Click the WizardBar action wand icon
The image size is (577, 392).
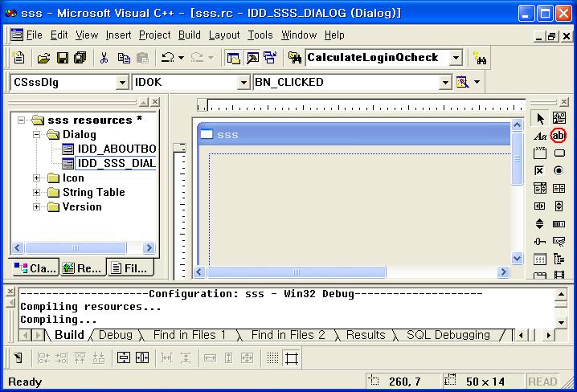coord(462,82)
